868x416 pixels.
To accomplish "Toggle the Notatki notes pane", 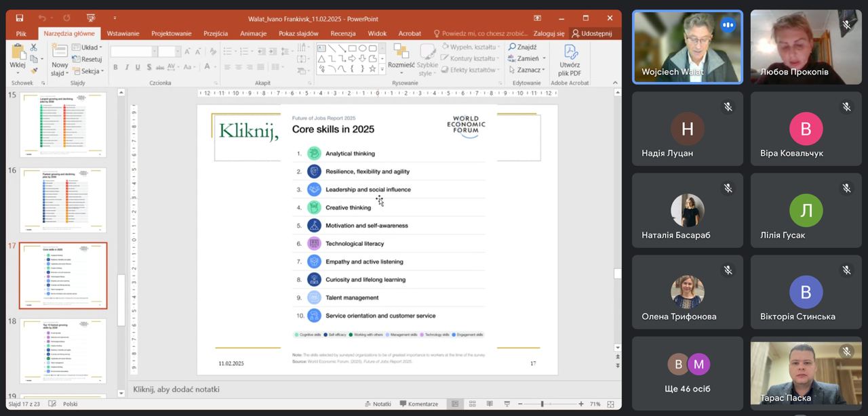I will (377, 404).
